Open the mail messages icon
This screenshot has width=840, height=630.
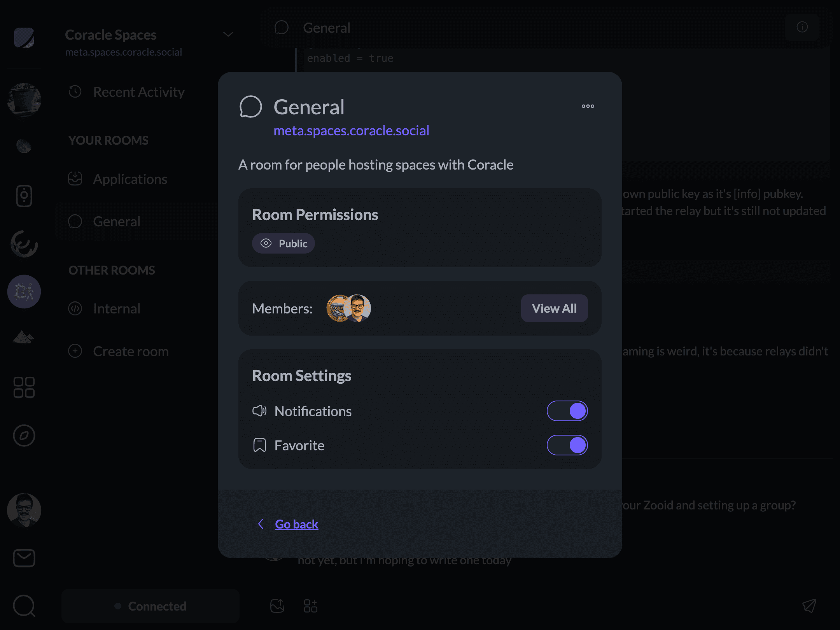pos(24,558)
